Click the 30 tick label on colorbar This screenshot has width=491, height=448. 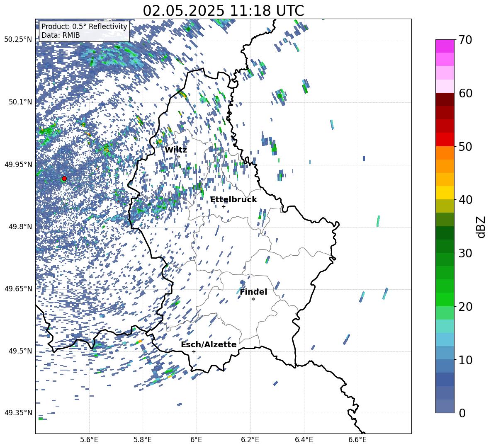coord(465,253)
